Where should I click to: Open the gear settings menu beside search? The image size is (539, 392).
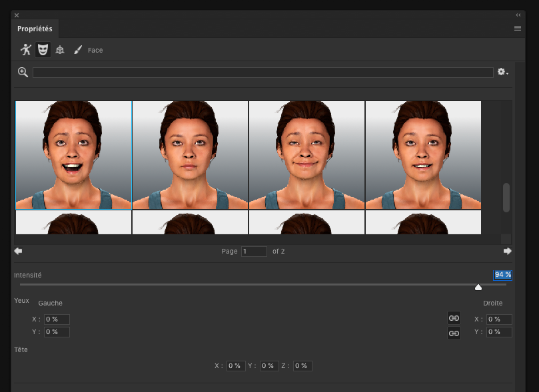[x=502, y=72]
